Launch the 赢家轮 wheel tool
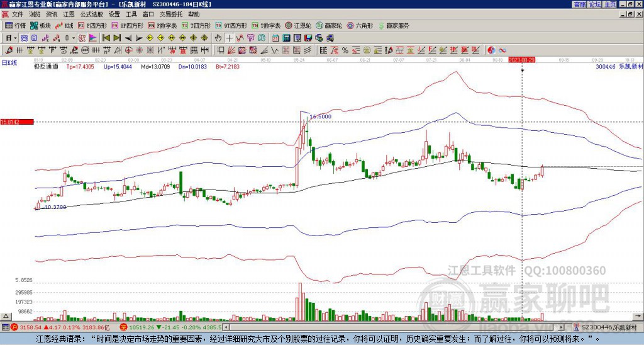The width and height of the screenshot is (644, 345). (329, 25)
